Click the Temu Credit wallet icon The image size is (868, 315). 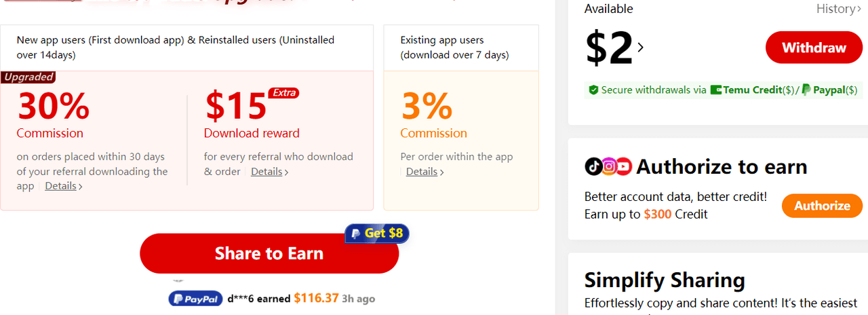coord(716,90)
